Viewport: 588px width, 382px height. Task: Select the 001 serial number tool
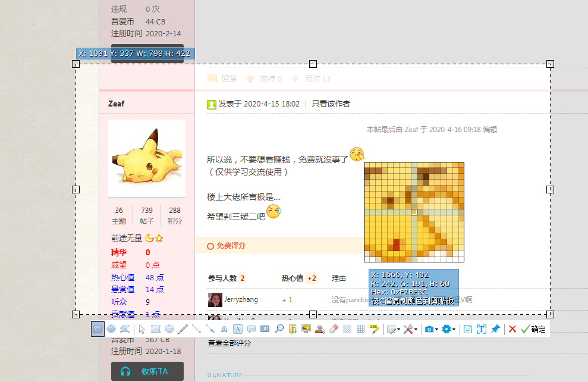tap(265, 329)
